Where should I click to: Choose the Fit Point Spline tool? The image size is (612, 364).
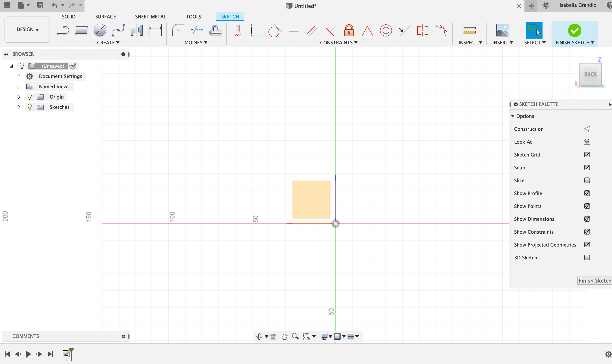118,30
